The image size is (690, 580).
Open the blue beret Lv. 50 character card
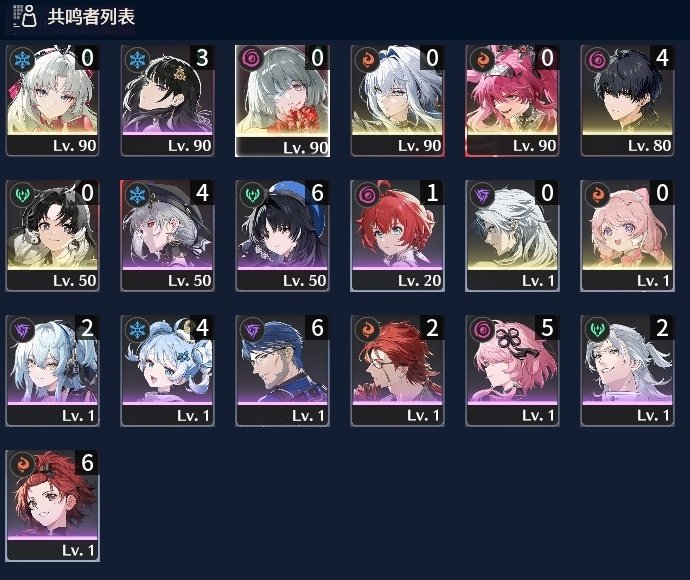click(283, 235)
